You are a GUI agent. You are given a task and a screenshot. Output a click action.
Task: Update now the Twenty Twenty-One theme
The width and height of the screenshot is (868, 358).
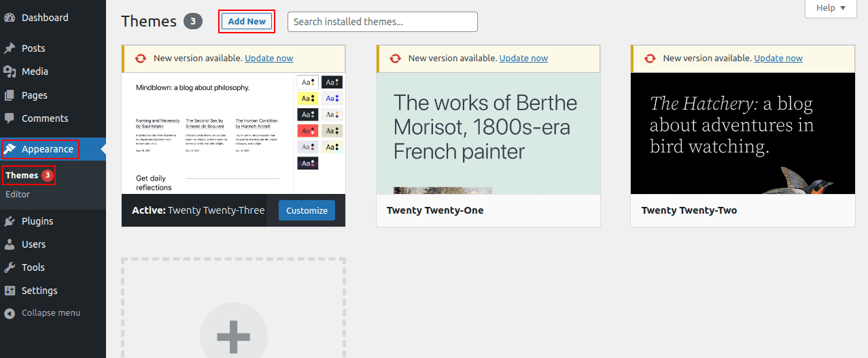pos(523,59)
